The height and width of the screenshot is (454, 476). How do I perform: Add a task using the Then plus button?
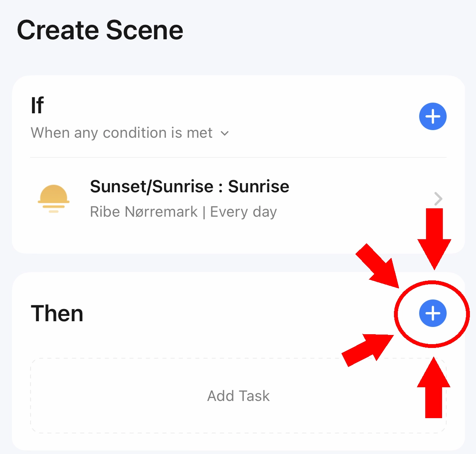point(433,314)
